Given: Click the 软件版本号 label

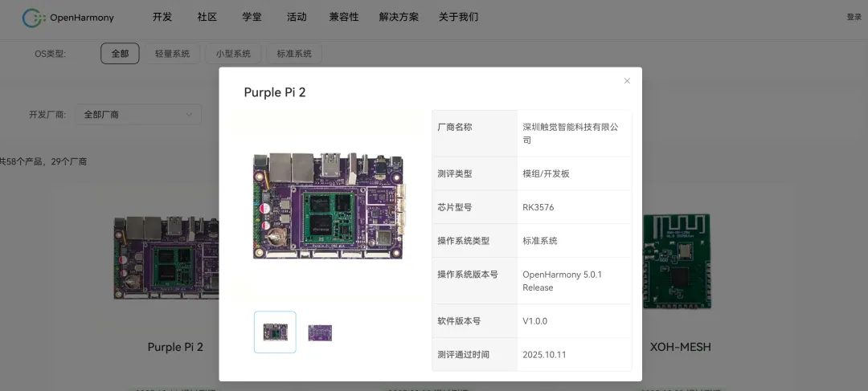Looking at the screenshot, I should coord(459,321).
